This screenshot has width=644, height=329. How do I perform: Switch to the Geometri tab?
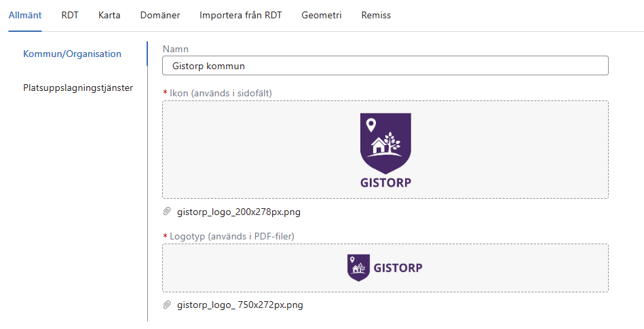coord(322,15)
